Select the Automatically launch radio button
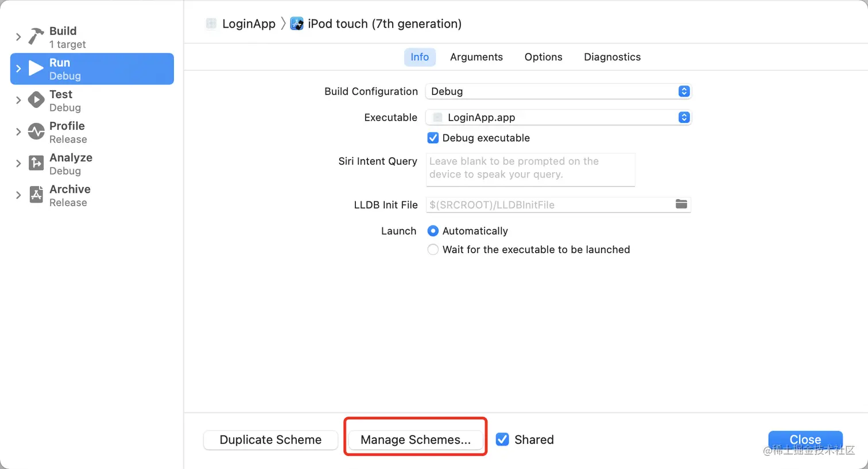This screenshot has height=469, width=868. 433,231
